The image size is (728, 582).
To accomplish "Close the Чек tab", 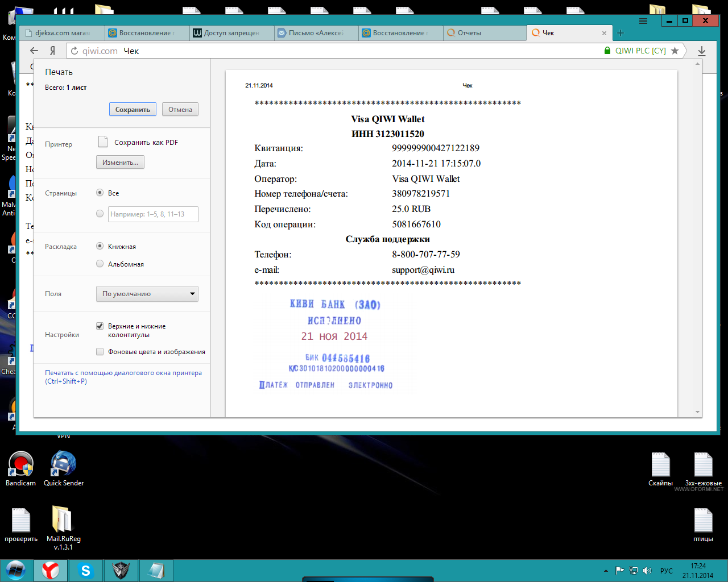I will (x=604, y=33).
